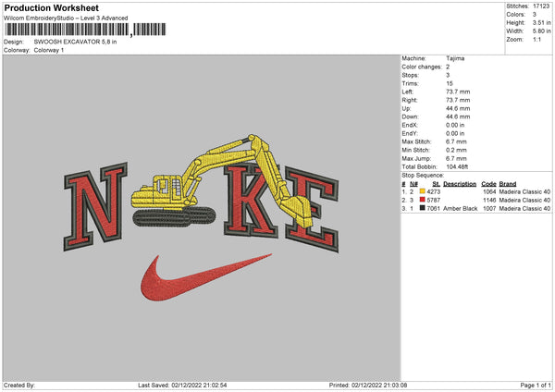This screenshot has height=392, width=555.
Task: Click the Color changes value
Action: [448, 67]
